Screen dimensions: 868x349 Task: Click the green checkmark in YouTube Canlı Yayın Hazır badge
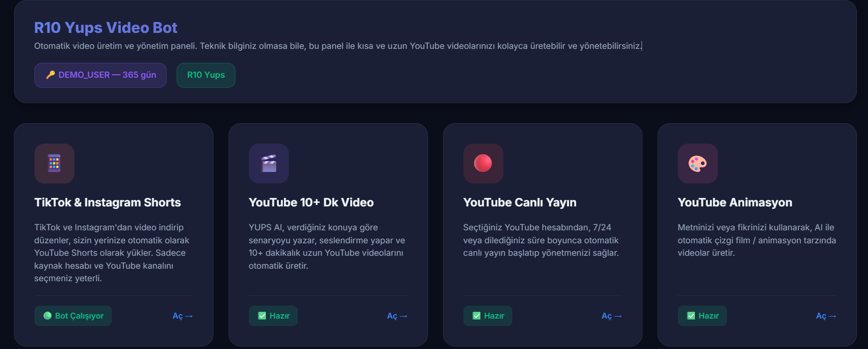tap(476, 316)
